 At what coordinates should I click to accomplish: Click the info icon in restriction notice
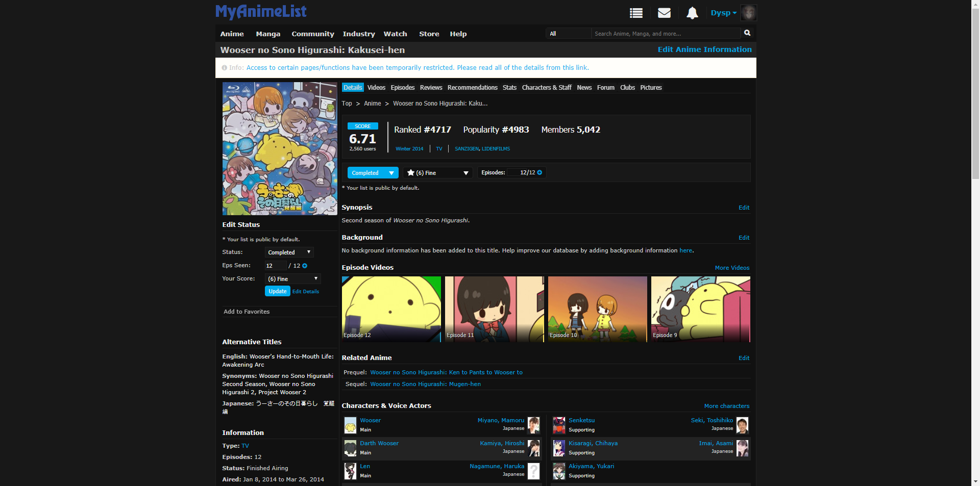(224, 68)
